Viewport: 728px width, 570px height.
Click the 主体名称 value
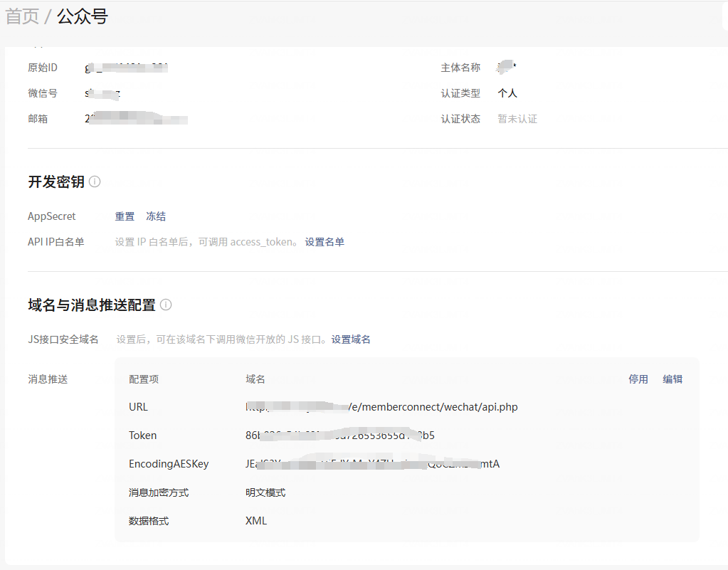505,67
